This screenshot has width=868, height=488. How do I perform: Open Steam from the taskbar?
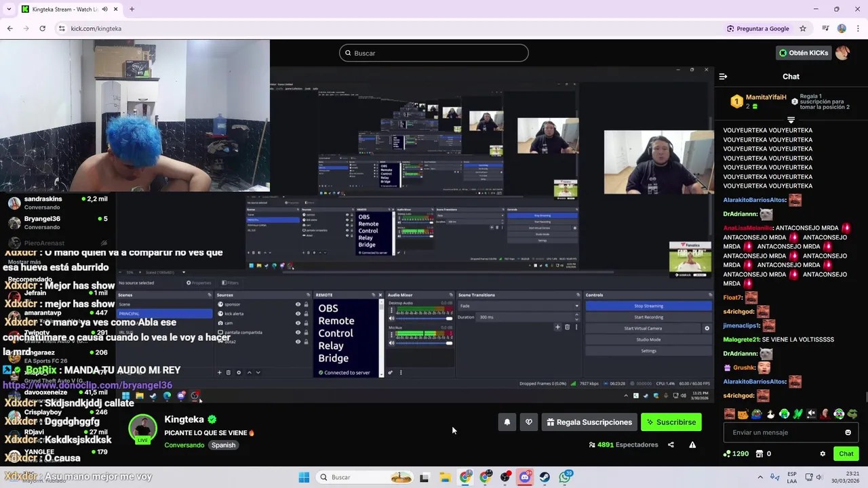(x=545, y=477)
